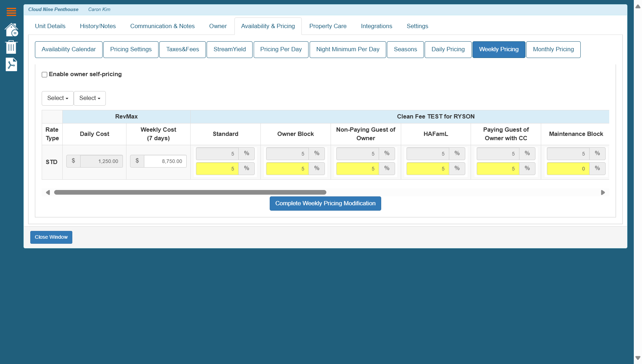Click the table horizontal scrollbar thumb
642x364 pixels.
tap(190, 192)
